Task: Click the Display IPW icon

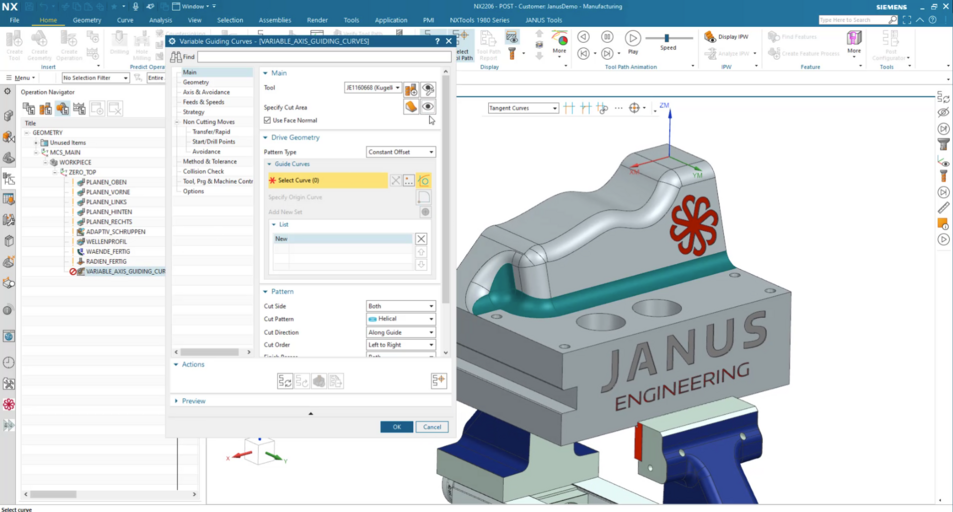Action: coord(709,37)
